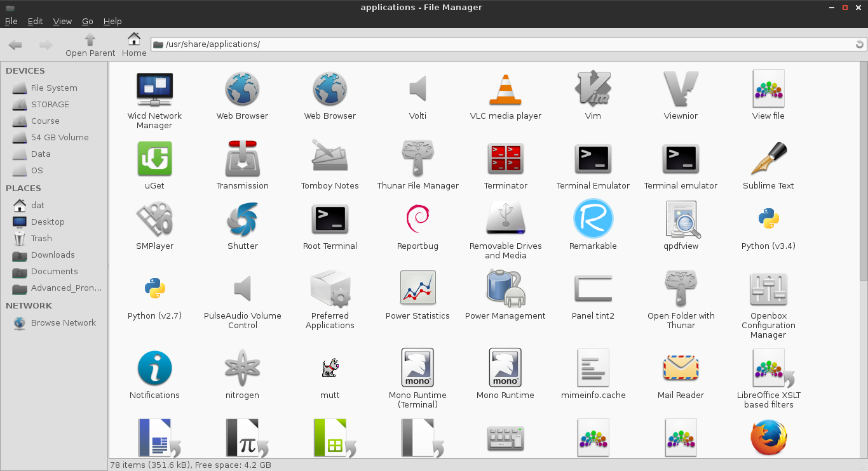Image resolution: width=868 pixels, height=471 pixels.
Task: Select the Power Statistics icon
Action: (417, 289)
